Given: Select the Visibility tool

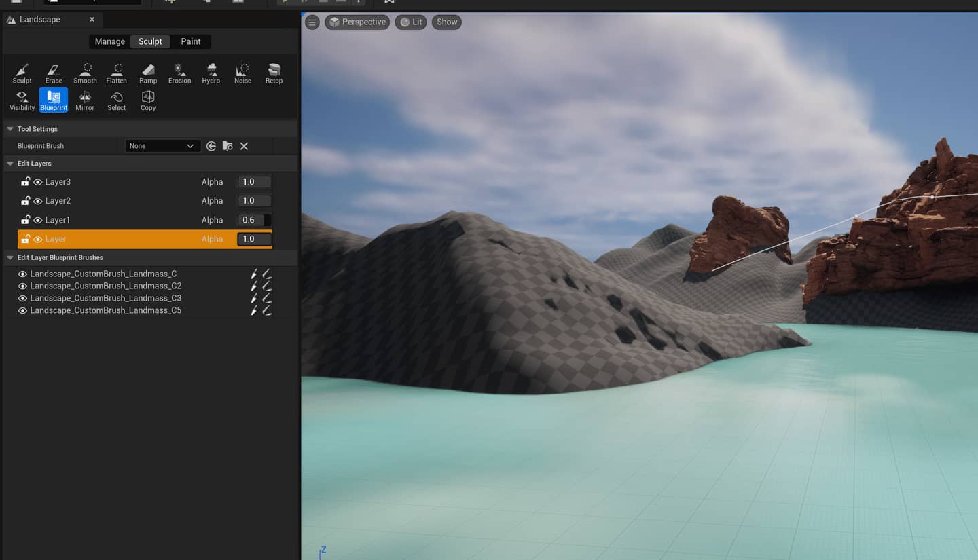Looking at the screenshot, I should 22,100.
